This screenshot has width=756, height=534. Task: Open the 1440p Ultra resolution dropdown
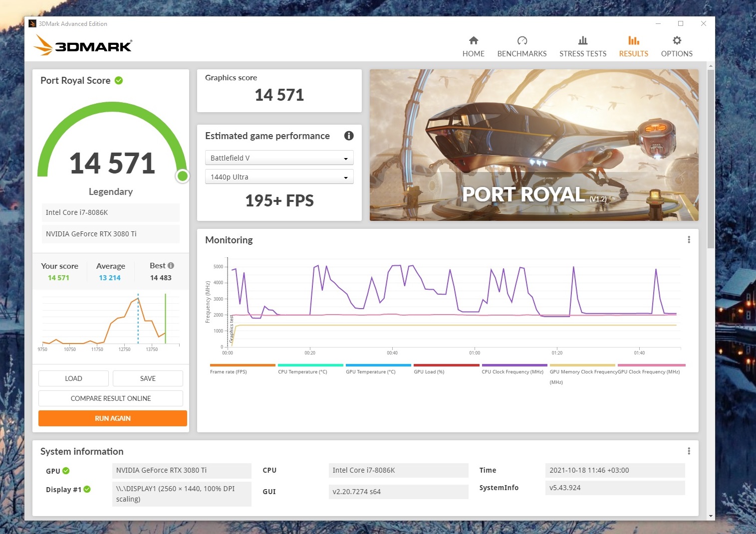pos(279,177)
